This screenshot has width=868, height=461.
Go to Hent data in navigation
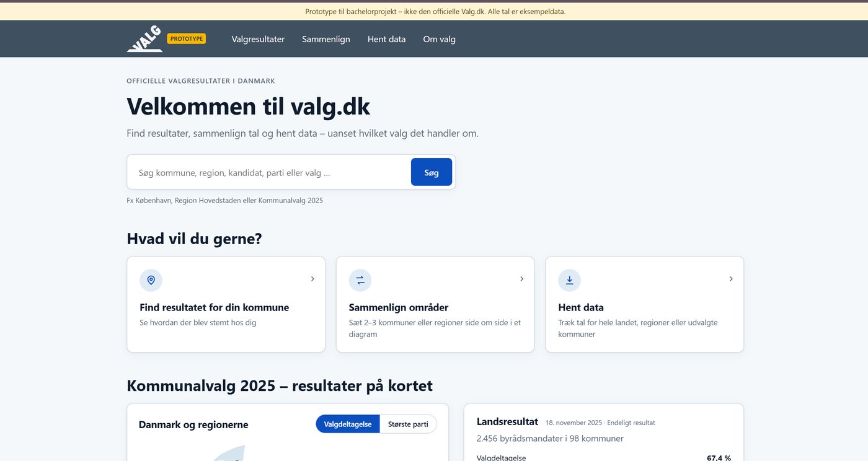[386, 39]
